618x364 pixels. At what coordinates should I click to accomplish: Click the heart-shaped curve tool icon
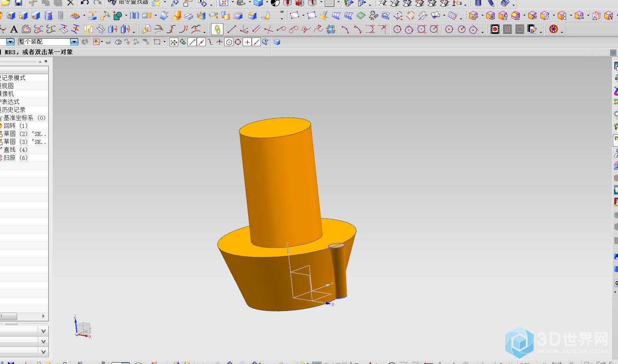[x=26, y=29]
